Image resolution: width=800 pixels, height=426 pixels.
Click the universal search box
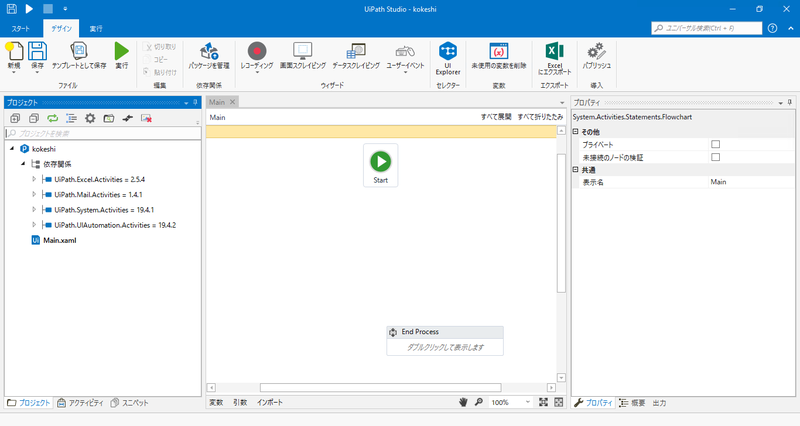point(707,28)
